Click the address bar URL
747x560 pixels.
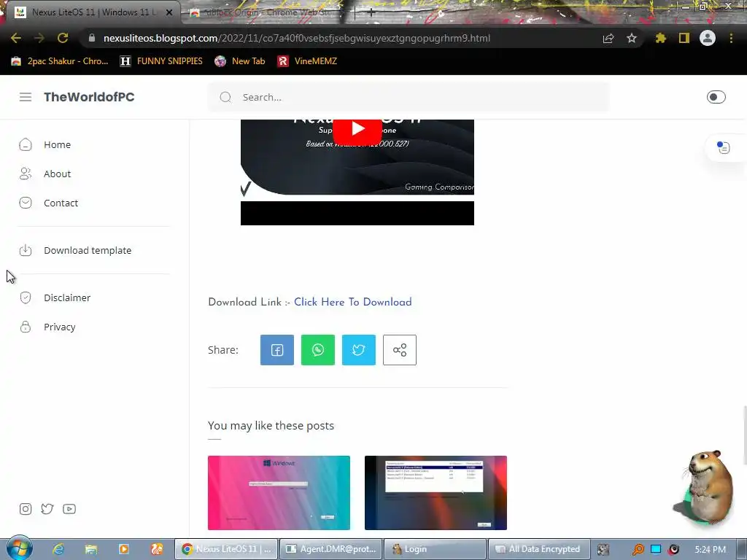(x=296, y=38)
